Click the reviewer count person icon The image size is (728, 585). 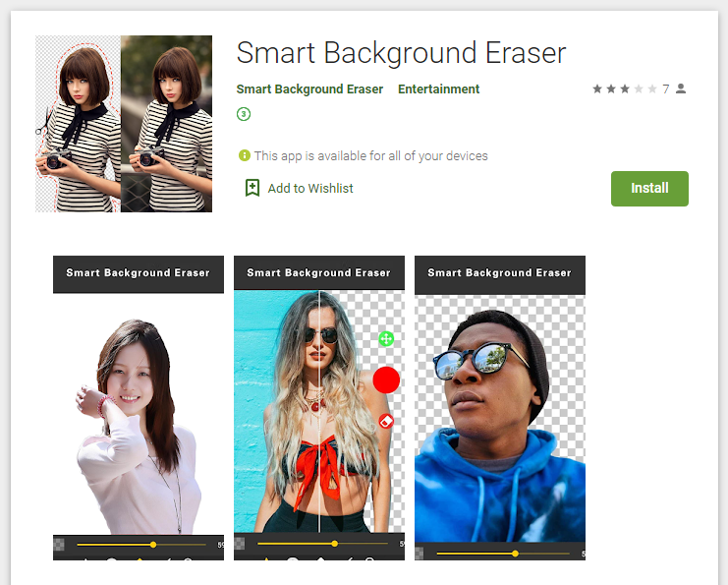point(681,88)
